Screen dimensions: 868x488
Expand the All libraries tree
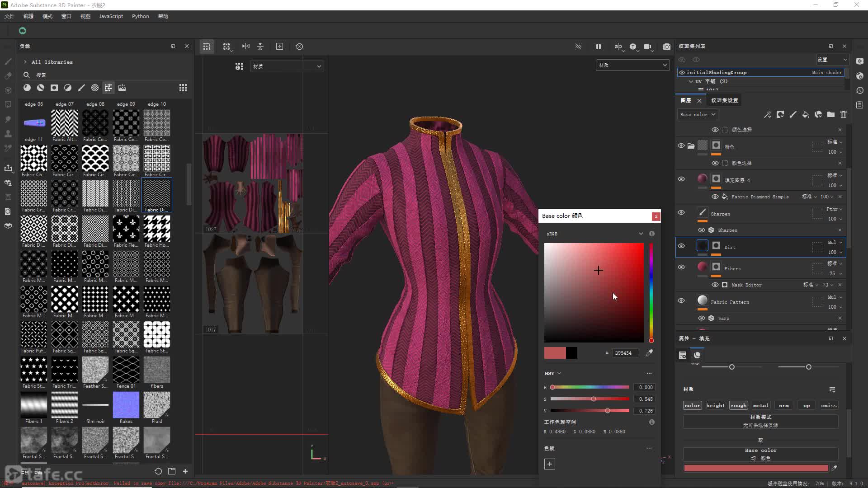click(x=25, y=62)
